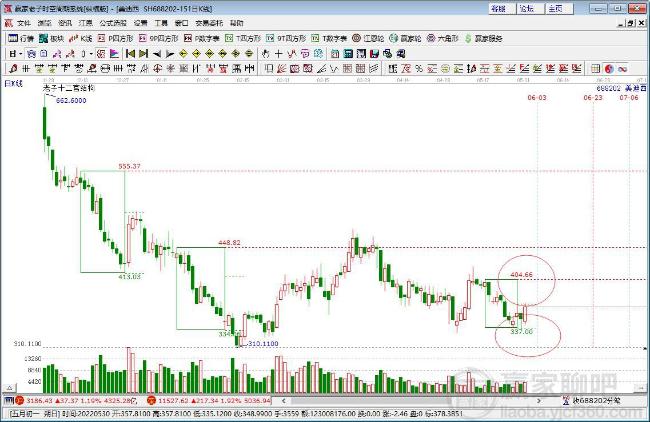The image size is (650, 422).
Task: Click the color gradient icon in second toolbar
Action: (114, 53)
